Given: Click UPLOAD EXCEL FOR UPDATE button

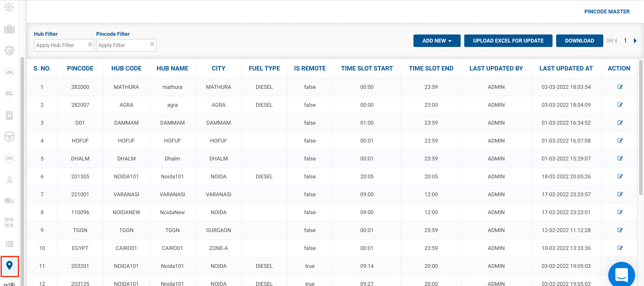Looking at the screenshot, I should (x=508, y=41).
